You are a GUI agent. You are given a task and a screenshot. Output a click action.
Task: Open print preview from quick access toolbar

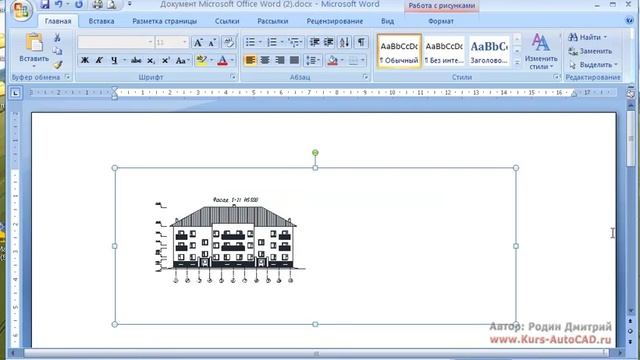tap(111, 4)
